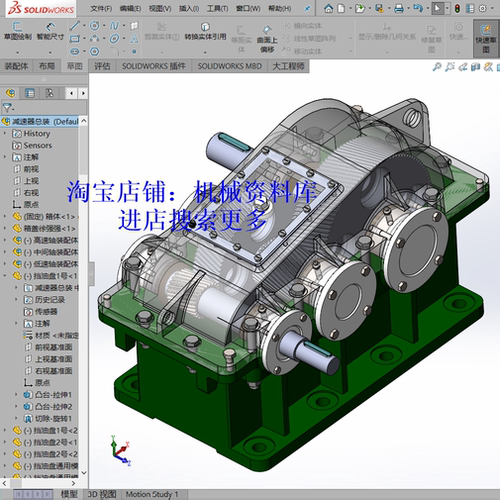Image resolution: width=500 pixels, height=500 pixels.
Task: Open the FeatureManager design tree tab
Action: (x=11, y=93)
